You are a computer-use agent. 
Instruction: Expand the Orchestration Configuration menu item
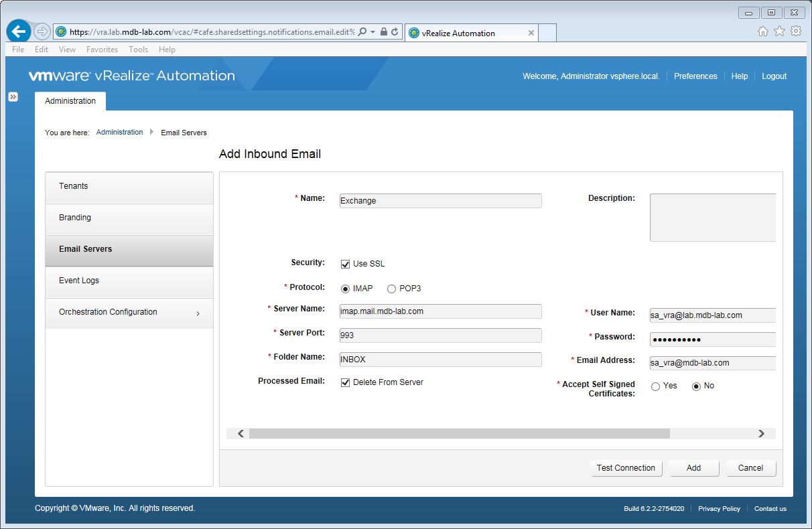click(x=129, y=313)
